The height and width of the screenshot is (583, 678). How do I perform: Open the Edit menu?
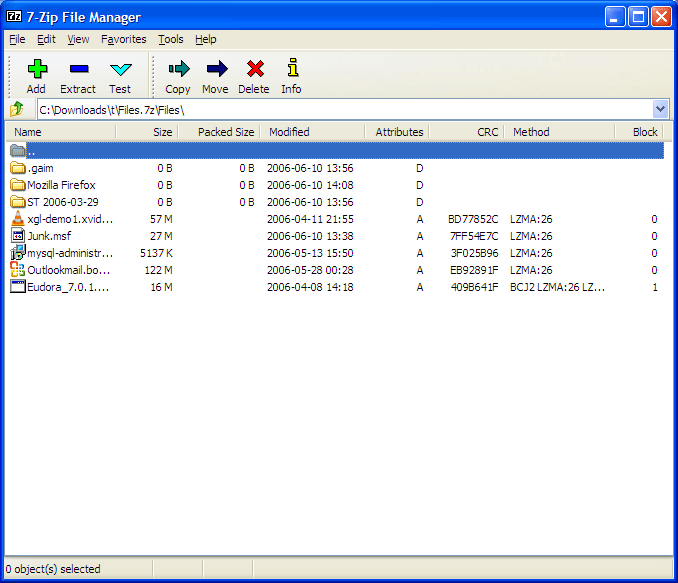[46, 39]
